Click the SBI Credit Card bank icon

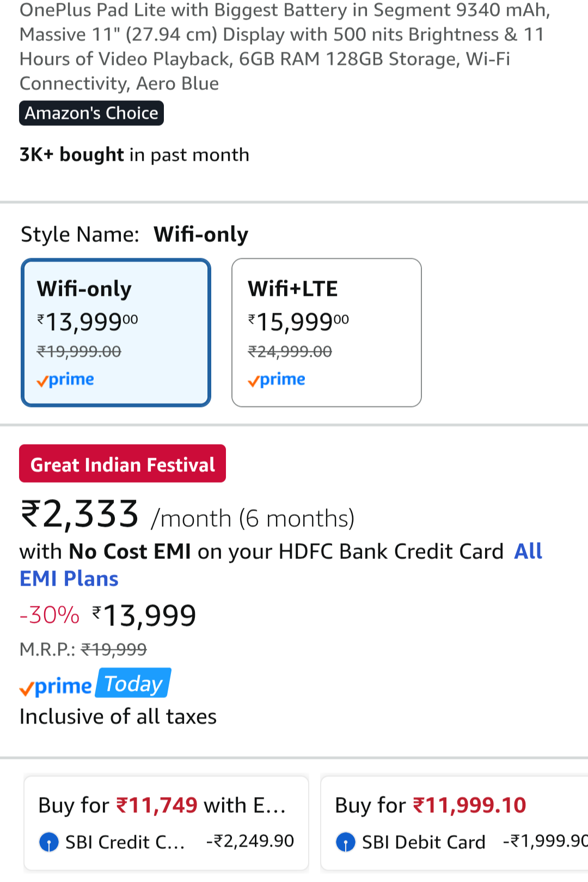[x=49, y=842]
